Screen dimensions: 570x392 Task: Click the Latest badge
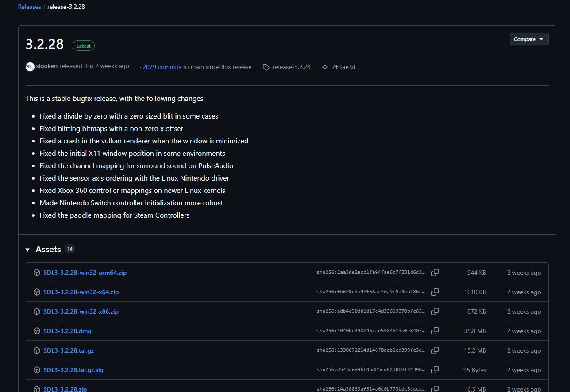coord(84,46)
